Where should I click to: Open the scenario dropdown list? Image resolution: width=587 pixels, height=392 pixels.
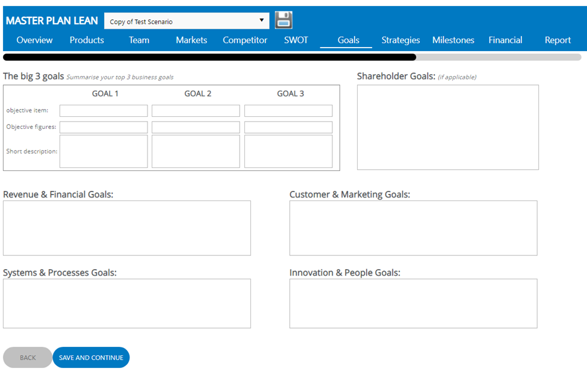186,21
